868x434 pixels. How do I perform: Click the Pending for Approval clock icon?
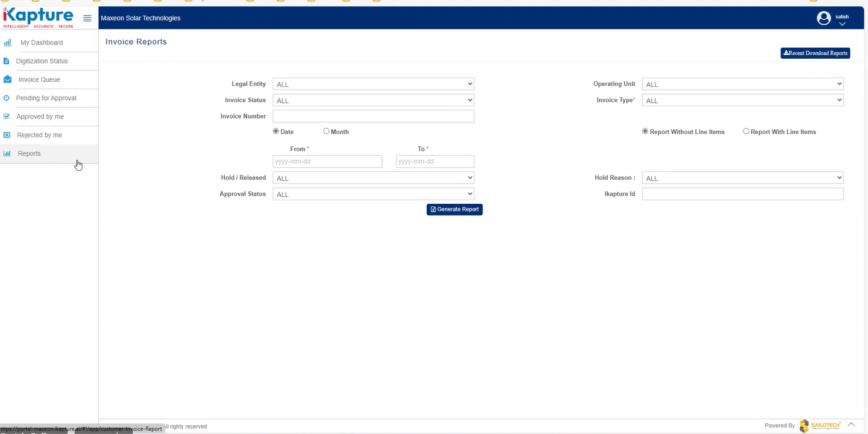pos(7,98)
